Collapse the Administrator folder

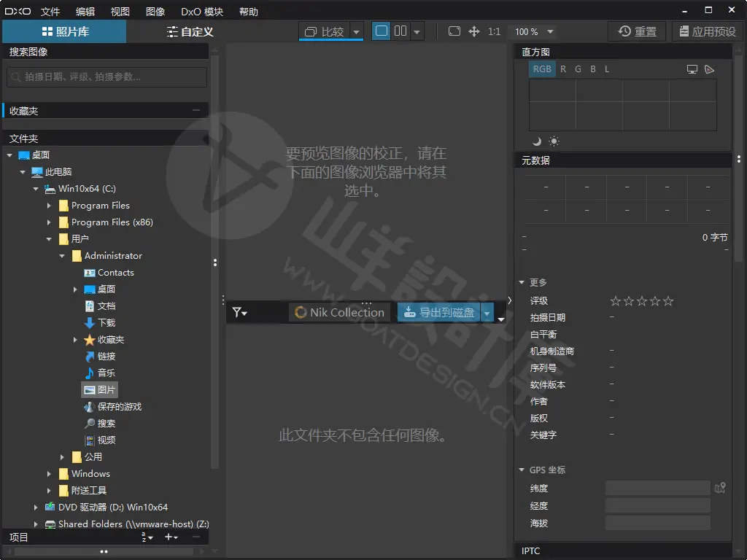click(x=62, y=256)
